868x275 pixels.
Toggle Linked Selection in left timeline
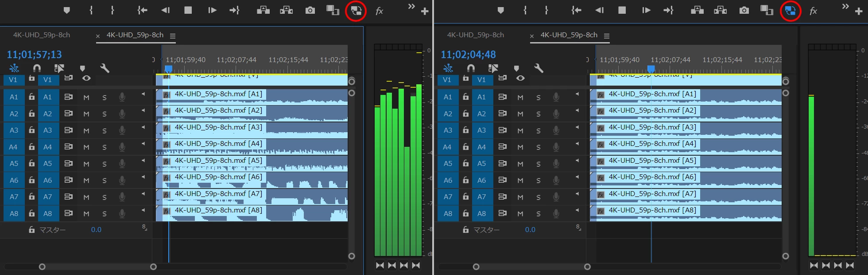pyautogui.click(x=59, y=68)
